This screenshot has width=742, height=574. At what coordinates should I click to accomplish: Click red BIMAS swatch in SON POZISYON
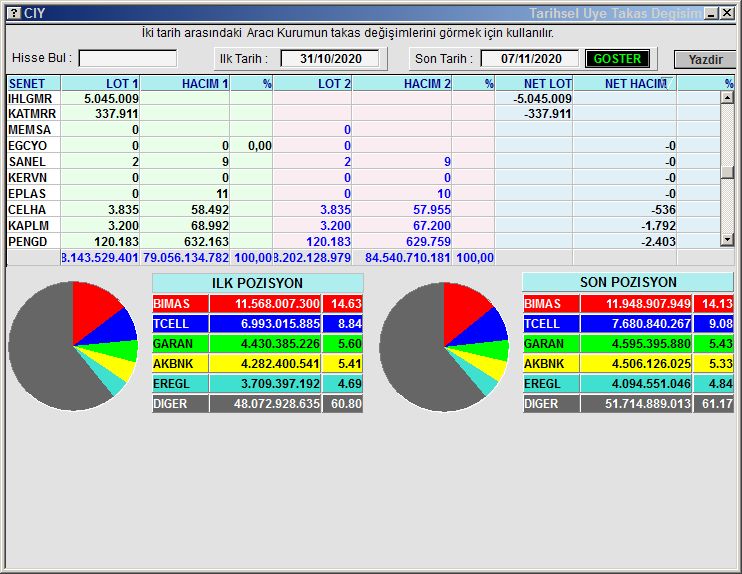(551, 304)
